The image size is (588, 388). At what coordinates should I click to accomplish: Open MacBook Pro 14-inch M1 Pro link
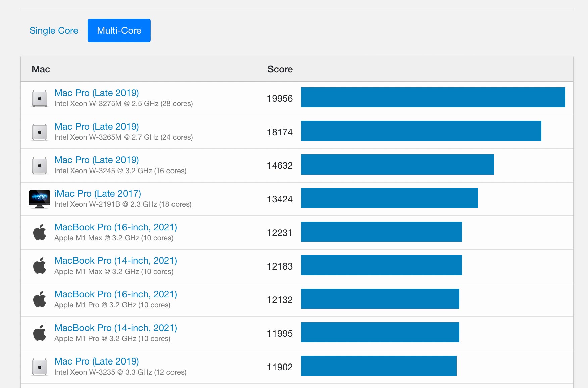[115, 328]
